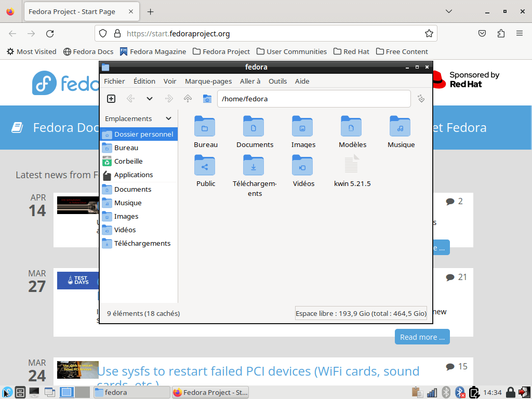Go up to the parent folder
Image resolution: width=532 pixels, height=399 pixels.
pos(188,99)
